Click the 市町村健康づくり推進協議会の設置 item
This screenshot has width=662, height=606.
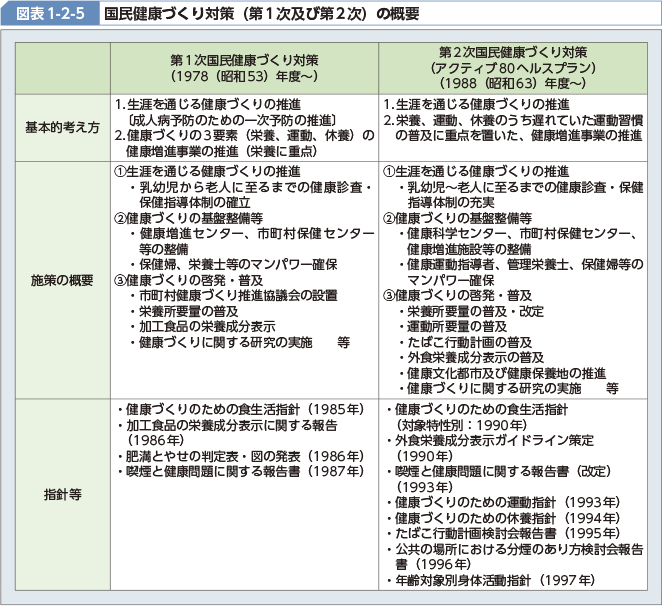[238, 295]
